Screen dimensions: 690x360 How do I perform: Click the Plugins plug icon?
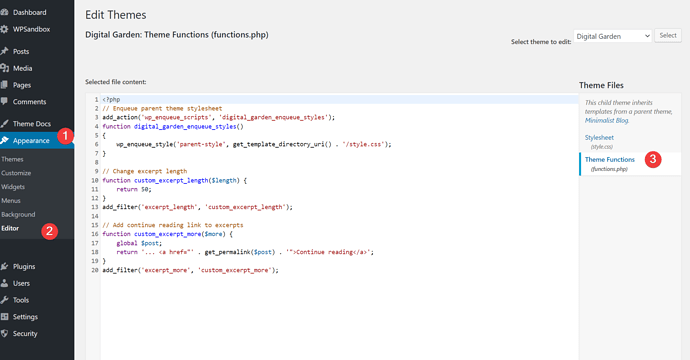coord(4,266)
